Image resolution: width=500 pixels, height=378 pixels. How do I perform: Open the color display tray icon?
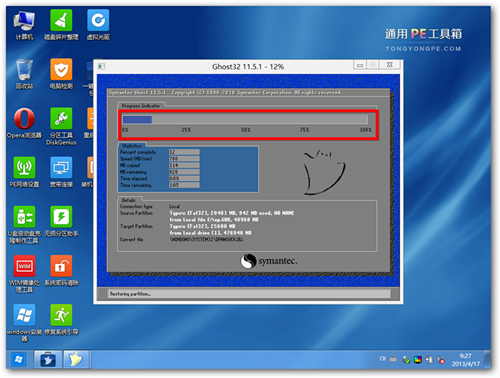click(x=417, y=360)
